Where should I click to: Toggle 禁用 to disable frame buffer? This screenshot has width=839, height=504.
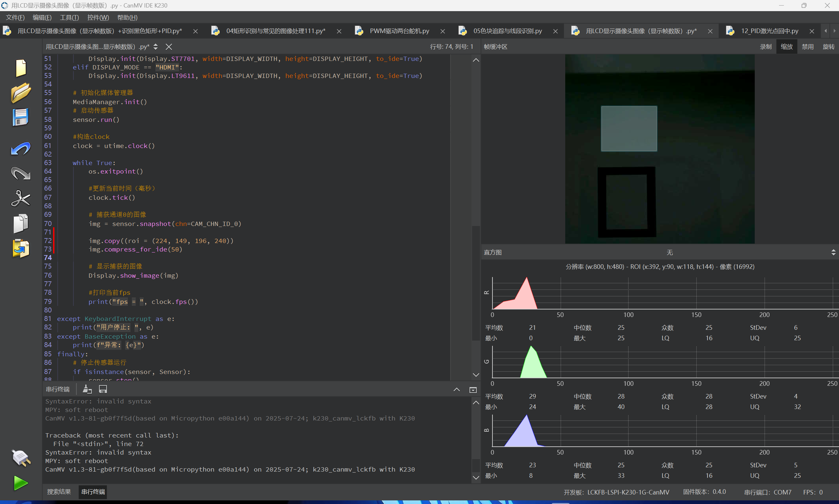[x=808, y=47]
